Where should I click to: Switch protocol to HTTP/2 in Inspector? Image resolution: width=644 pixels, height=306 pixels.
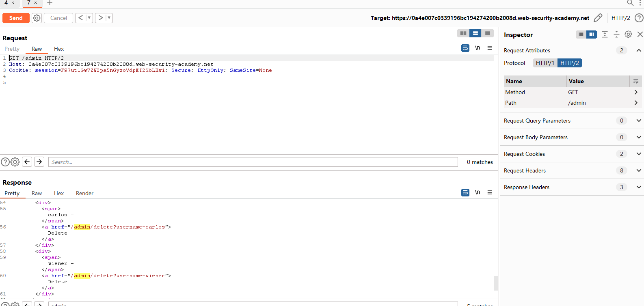[570, 63]
